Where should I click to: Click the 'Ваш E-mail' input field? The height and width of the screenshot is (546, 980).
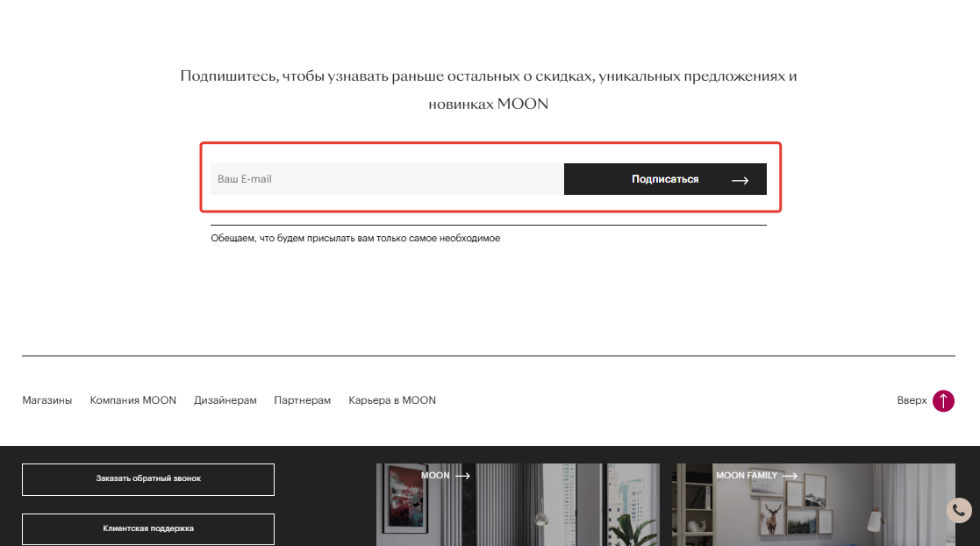coord(387,179)
